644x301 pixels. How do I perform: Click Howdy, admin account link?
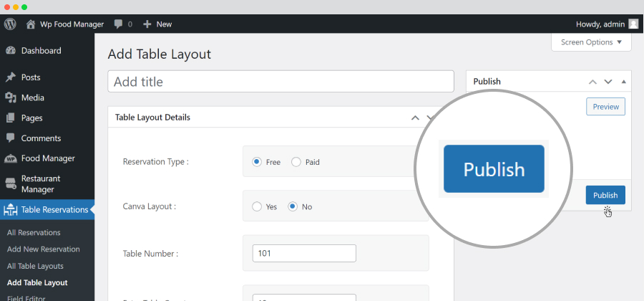(x=600, y=24)
